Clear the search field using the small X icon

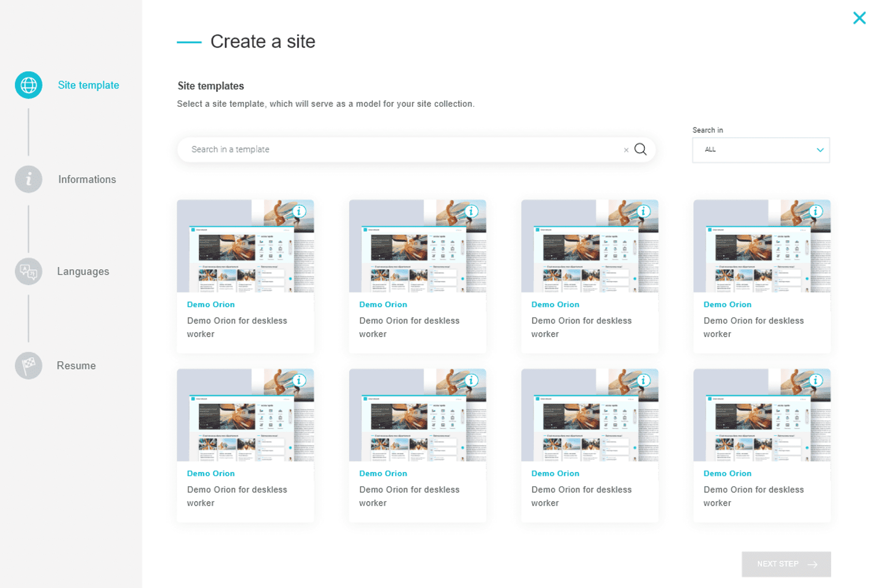pyautogui.click(x=627, y=150)
